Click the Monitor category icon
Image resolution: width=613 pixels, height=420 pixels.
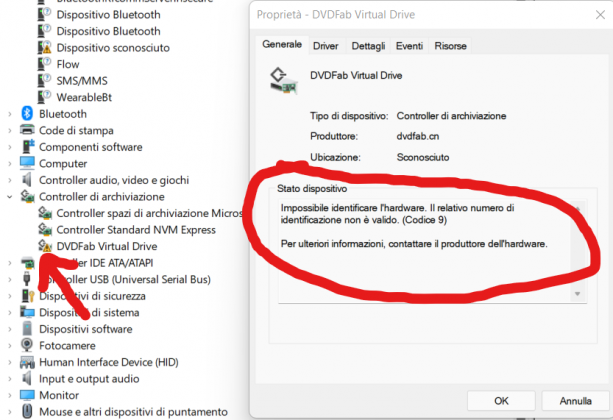27,395
